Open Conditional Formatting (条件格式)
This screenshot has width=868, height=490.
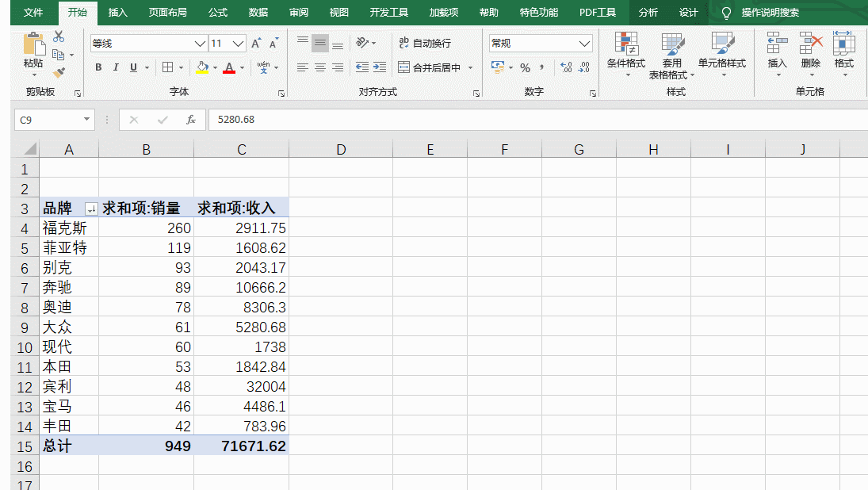[x=626, y=55]
